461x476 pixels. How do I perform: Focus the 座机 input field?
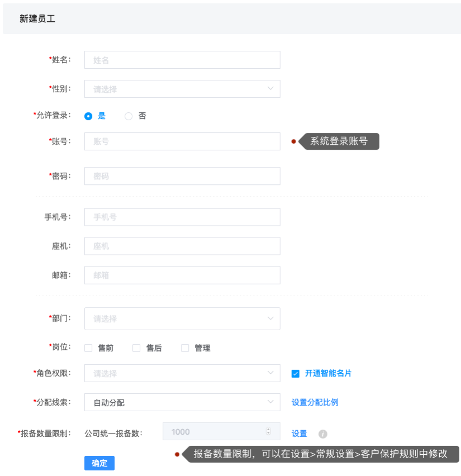pos(182,246)
